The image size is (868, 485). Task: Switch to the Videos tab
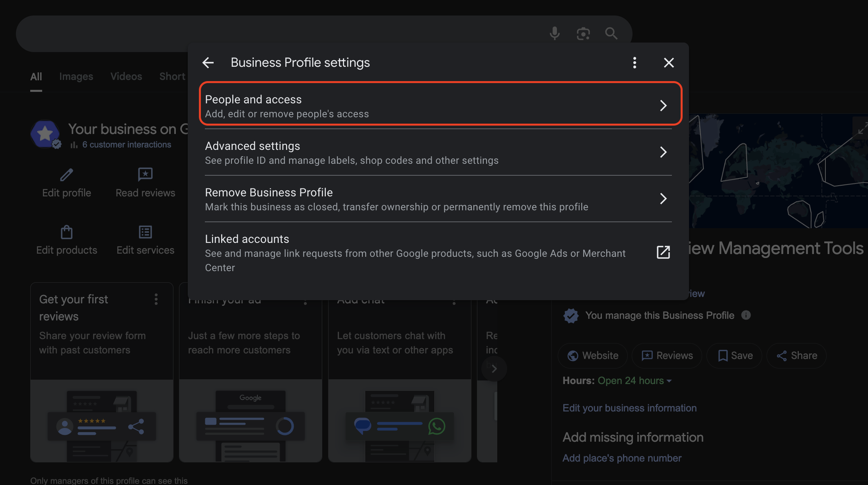coord(126,76)
